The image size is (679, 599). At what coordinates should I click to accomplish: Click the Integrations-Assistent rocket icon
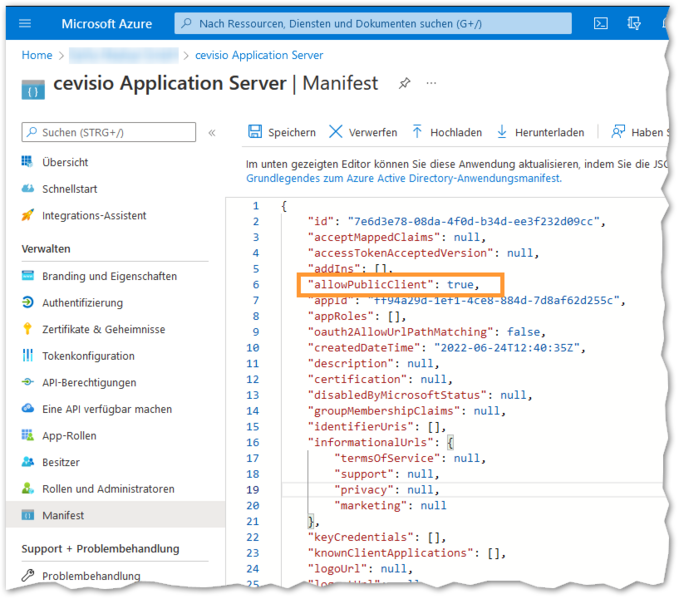(28, 215)
